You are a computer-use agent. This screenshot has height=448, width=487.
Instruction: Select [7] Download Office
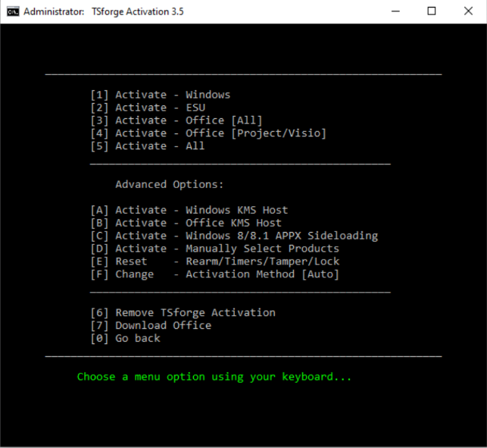click(x=151, y=325)
